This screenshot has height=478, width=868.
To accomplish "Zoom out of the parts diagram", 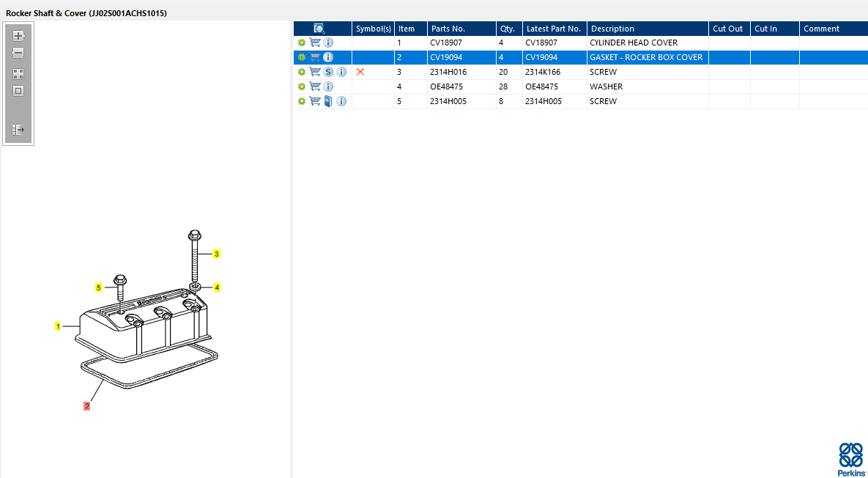I will click(18, 54).
